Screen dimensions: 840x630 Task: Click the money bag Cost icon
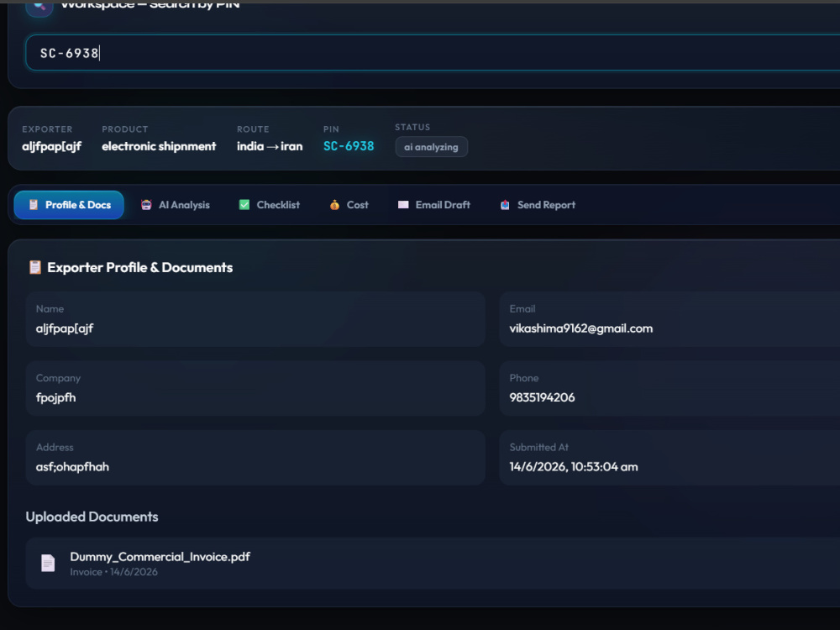[x=335, y=205]
